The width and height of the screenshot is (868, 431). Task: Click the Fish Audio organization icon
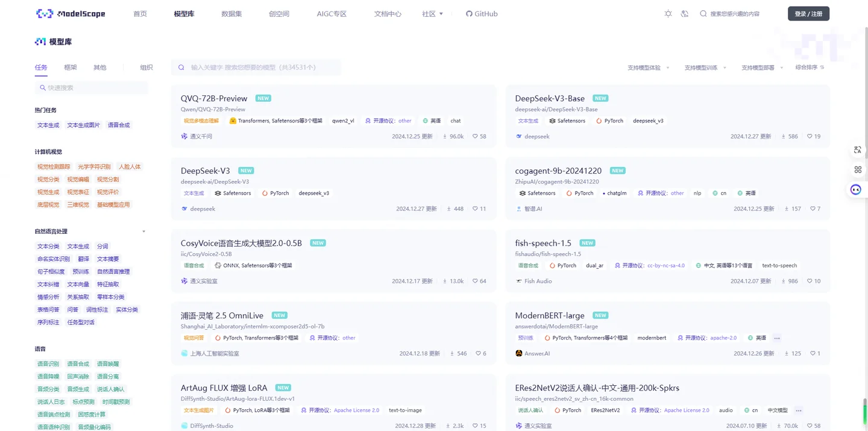pyautogui.click(x=519, y=281)
